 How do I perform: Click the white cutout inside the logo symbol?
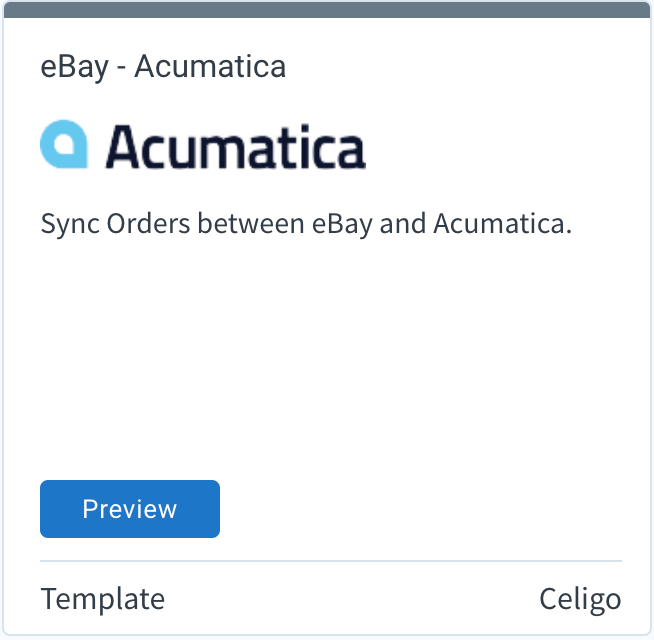tap(64, 145)
